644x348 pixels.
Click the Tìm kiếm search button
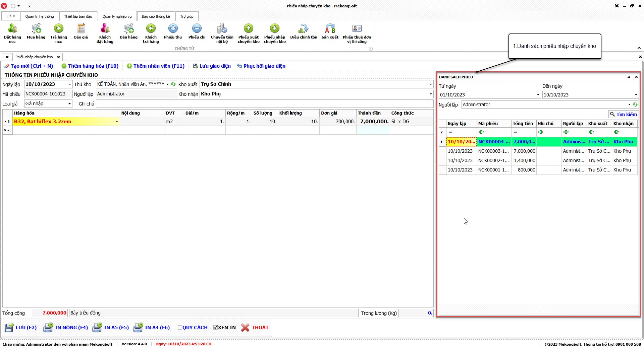tap(623, 115)
